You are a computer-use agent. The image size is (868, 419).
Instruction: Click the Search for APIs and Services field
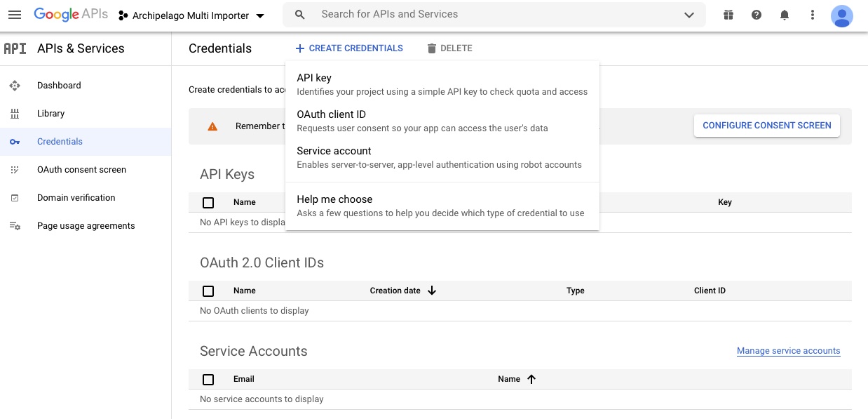(491, 15)
